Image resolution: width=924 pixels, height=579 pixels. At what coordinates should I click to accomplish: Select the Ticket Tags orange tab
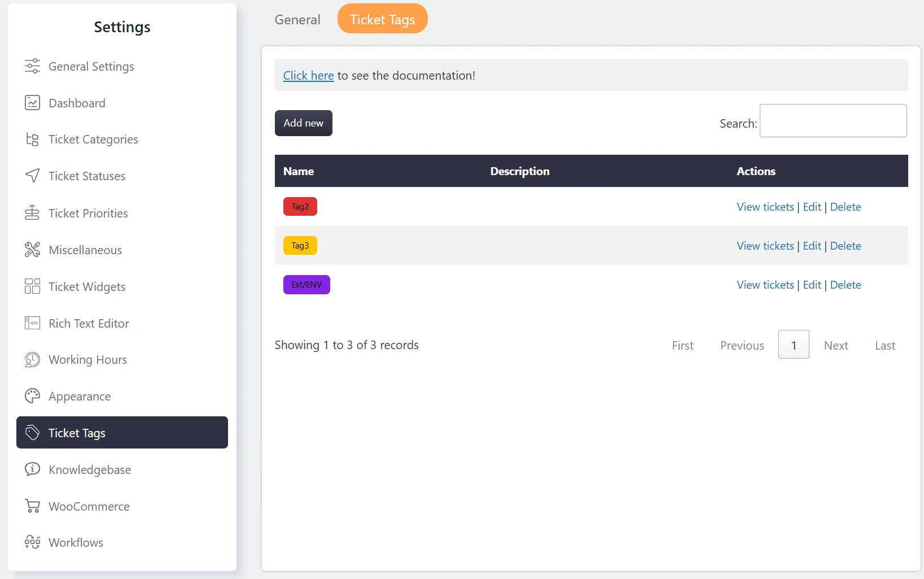click(382, 20)
